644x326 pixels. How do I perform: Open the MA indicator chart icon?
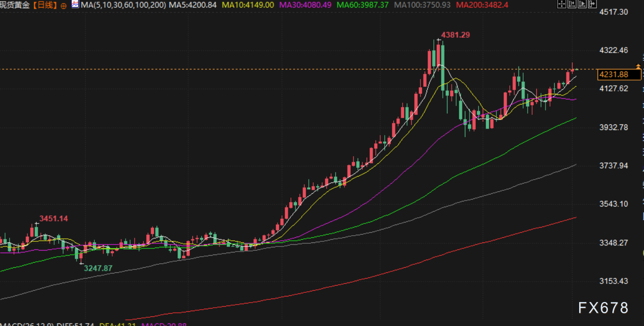coord(75,5)
